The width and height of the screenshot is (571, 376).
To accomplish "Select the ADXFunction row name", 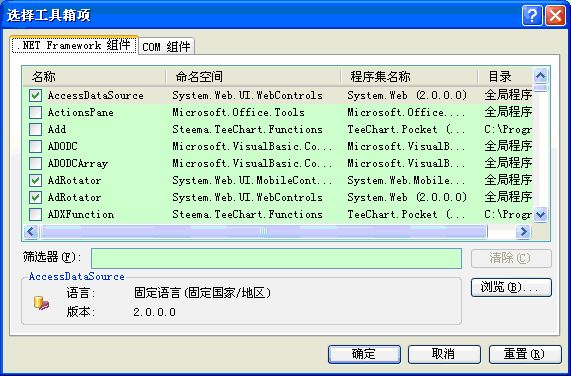I will 80,214.
